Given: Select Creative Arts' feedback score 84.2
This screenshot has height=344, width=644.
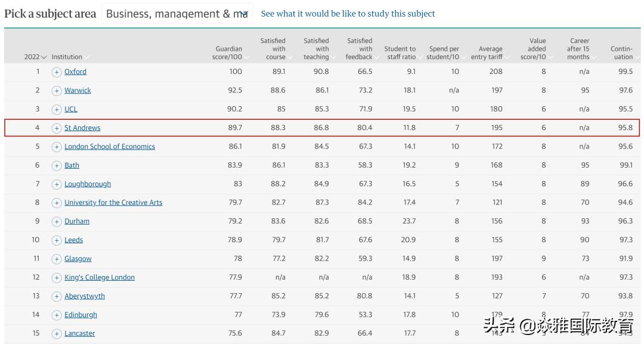Looking at the screenshot, I should 365,202.
